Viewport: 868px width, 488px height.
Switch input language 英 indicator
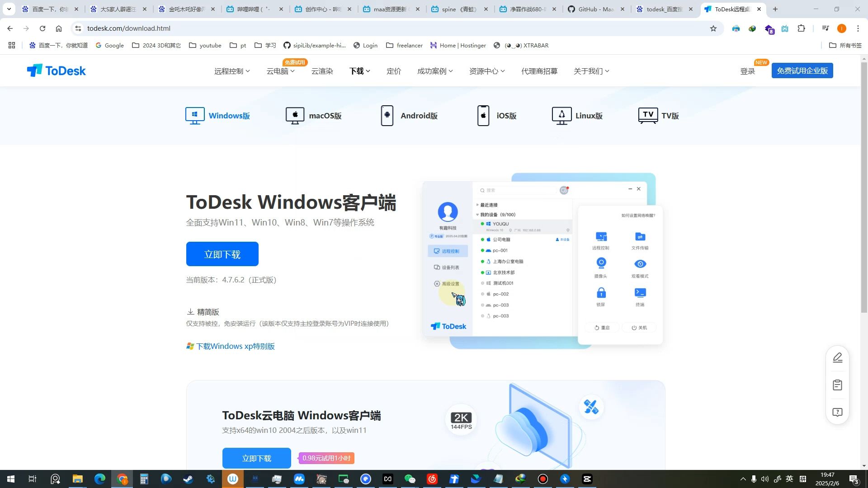tap(789, 479)
